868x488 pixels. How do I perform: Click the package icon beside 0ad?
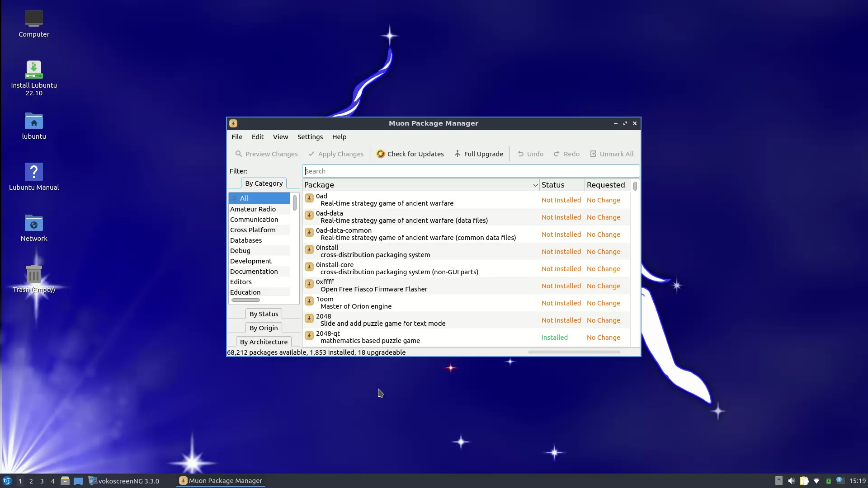[309, 198]
